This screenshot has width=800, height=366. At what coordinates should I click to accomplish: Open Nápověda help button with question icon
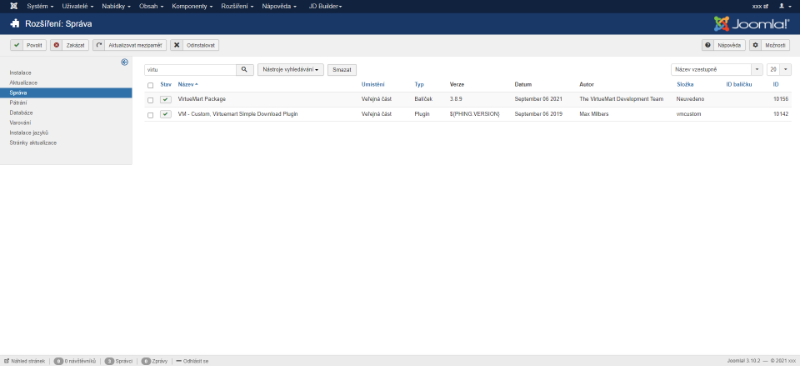click(723, 45)
